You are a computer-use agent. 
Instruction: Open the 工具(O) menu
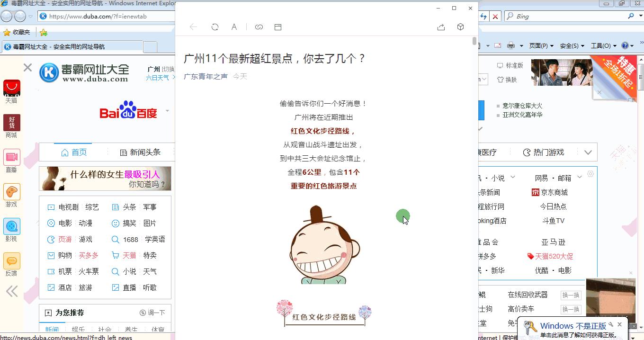(600, 45)
